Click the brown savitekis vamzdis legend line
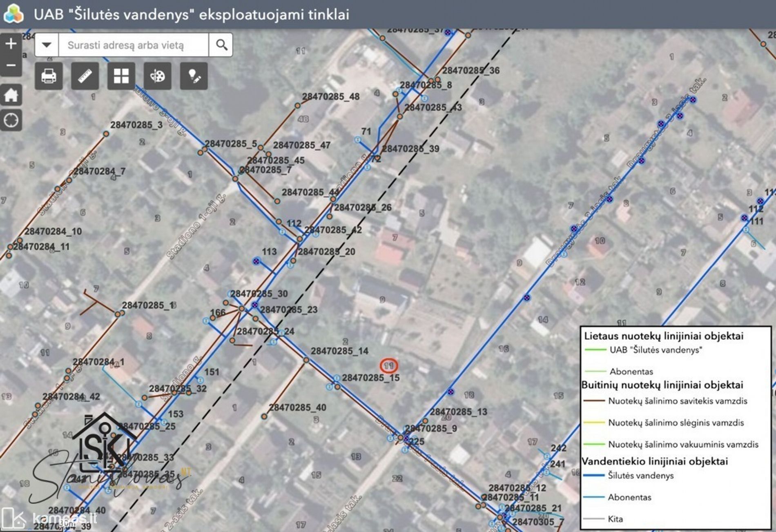The height and width of the screenshot is (532, 776). click(594, 401)
